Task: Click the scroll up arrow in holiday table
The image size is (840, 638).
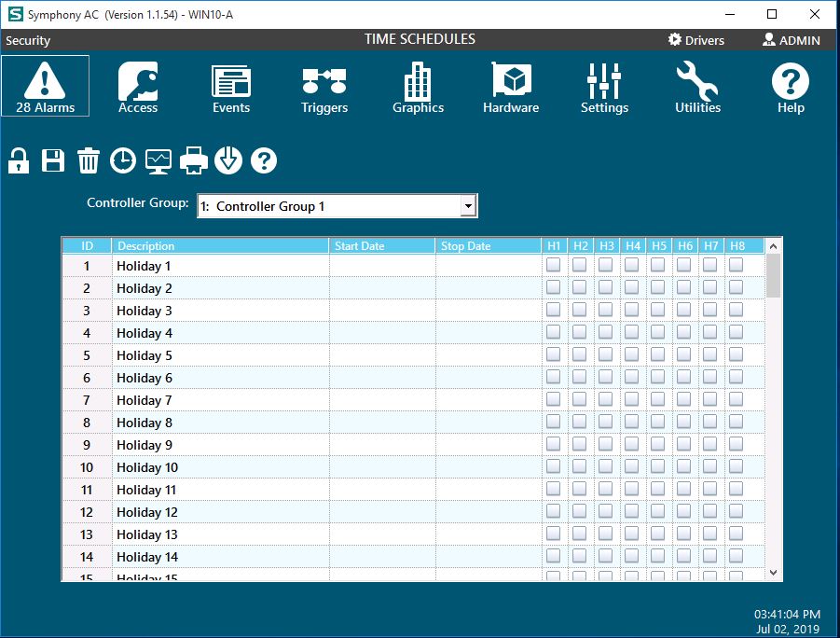Action: tap(773, 246)
